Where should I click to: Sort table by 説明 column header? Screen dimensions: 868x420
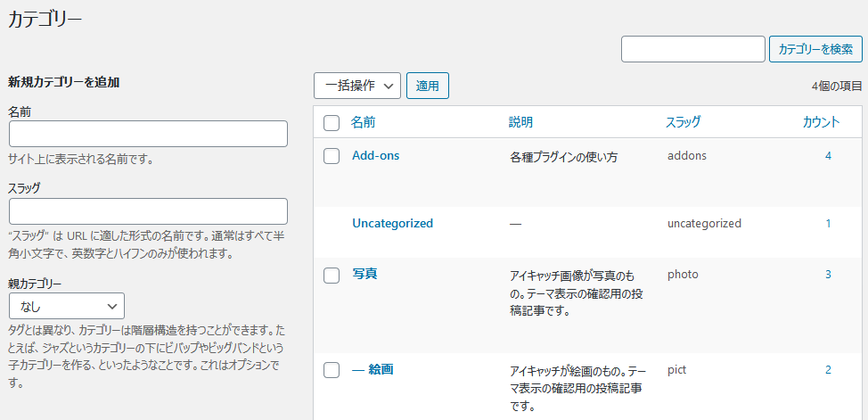click(x=521, y=122)
